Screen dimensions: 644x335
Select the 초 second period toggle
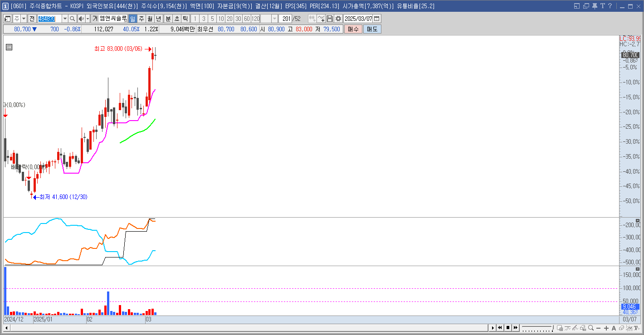click(x=176, y=19)
